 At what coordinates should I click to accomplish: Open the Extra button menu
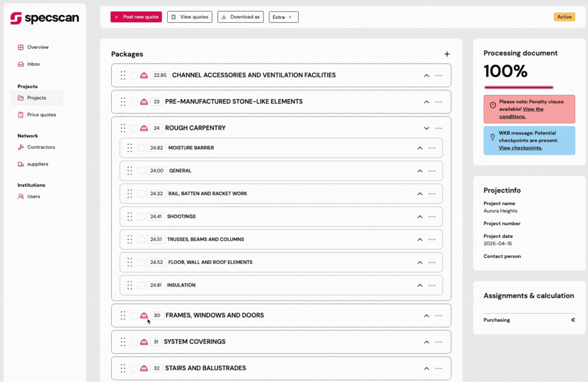(x=283, y=17)
